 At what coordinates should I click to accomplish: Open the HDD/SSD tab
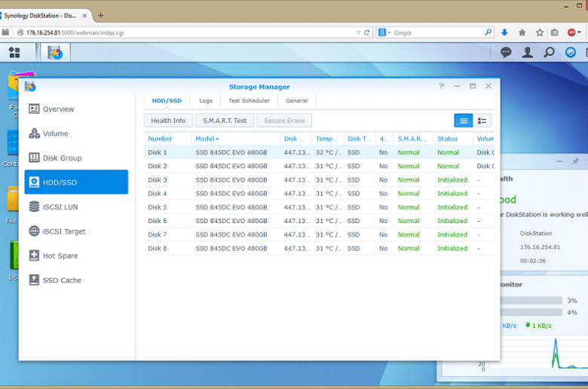pos(167,101)
